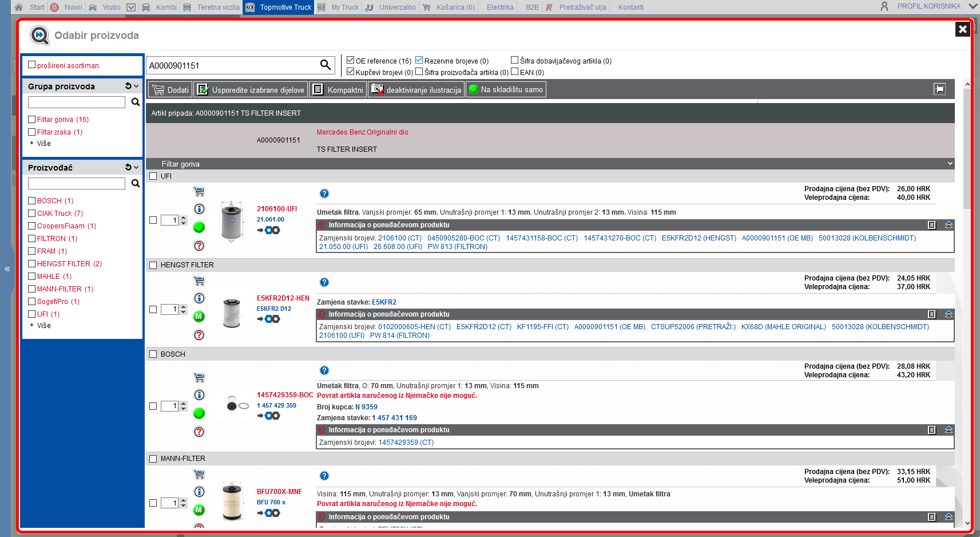
Task: Click green stock indicator for 1457429359-BOC
Action: point(199,413)
